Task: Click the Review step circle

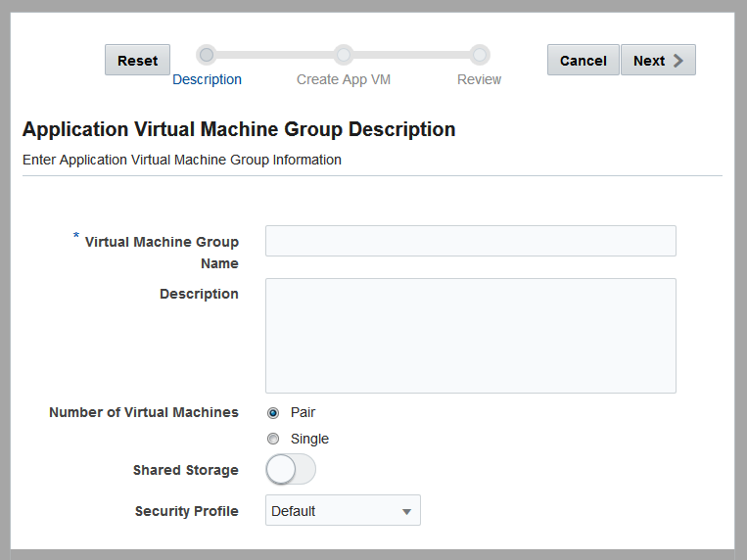Action: point(479,55)
